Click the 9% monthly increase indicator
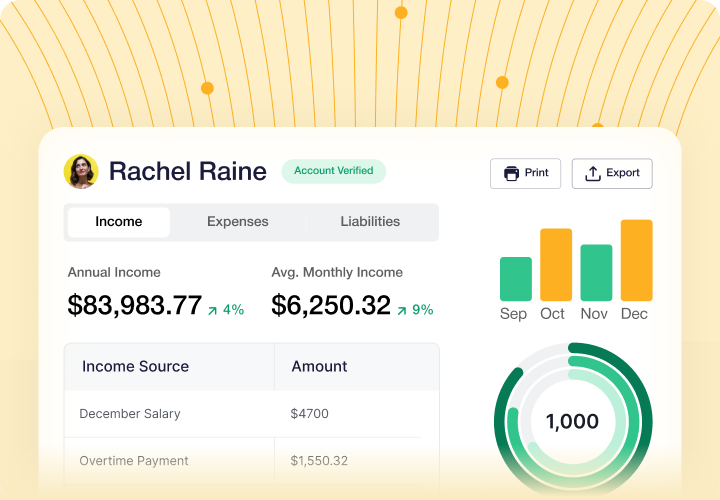720x500 pixels. 415,310
